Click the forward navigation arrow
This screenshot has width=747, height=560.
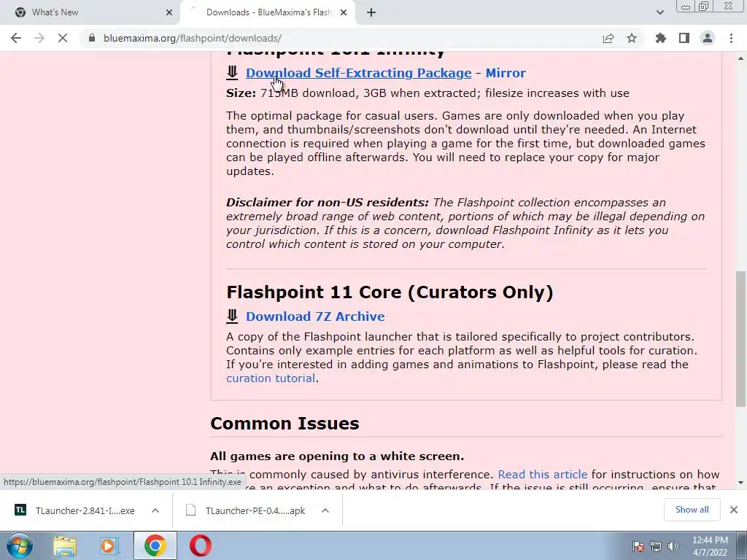coord(39,38)
